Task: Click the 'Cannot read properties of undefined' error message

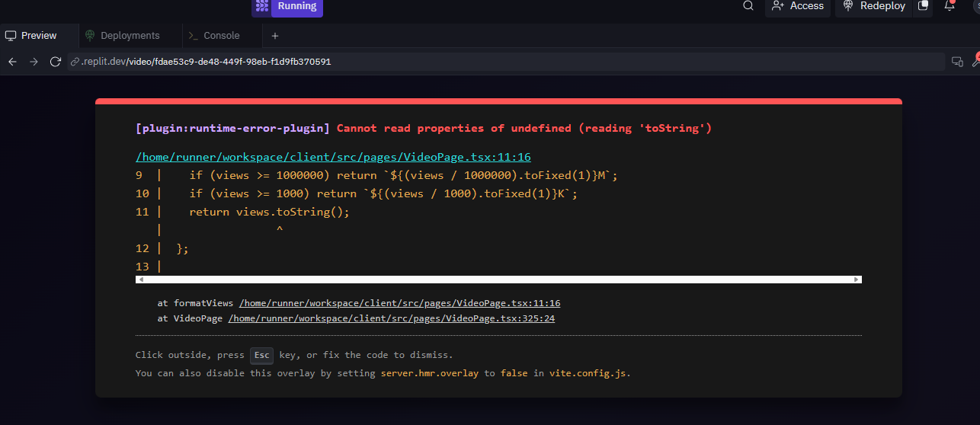Action: coord(524,128)
